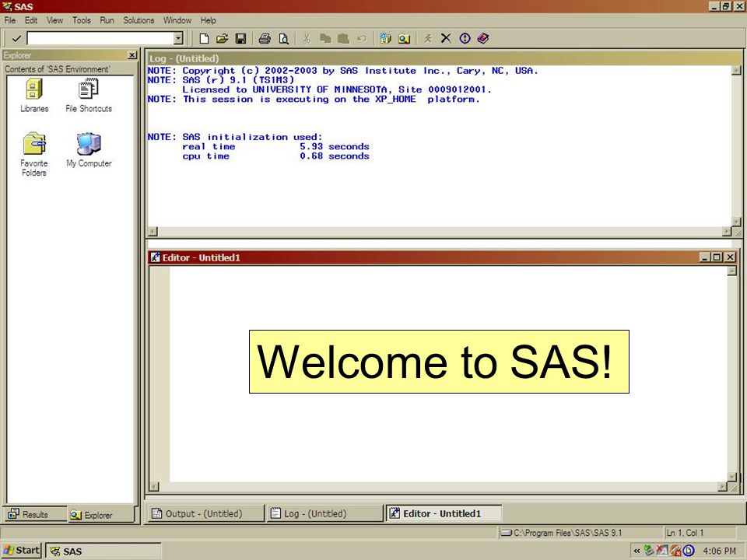Open the Run menu
Viewport: 747px width, 560px height.
click(107, 20)
